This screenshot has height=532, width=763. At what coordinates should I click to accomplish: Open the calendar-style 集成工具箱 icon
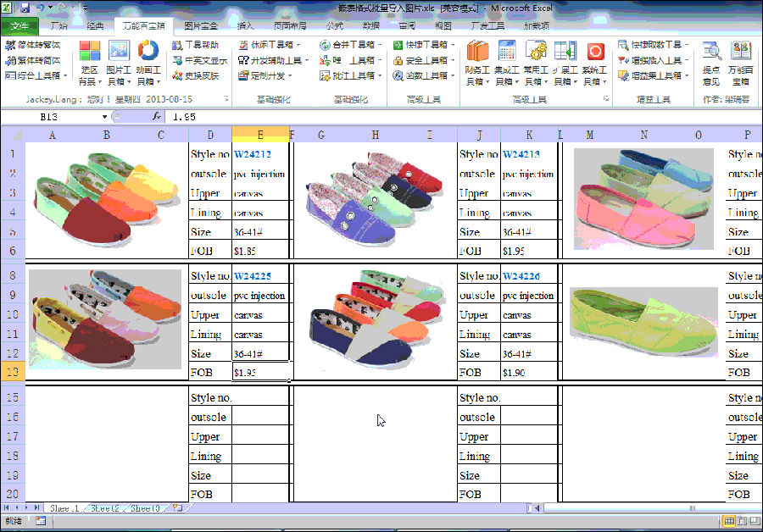click(x=507, y=53)
